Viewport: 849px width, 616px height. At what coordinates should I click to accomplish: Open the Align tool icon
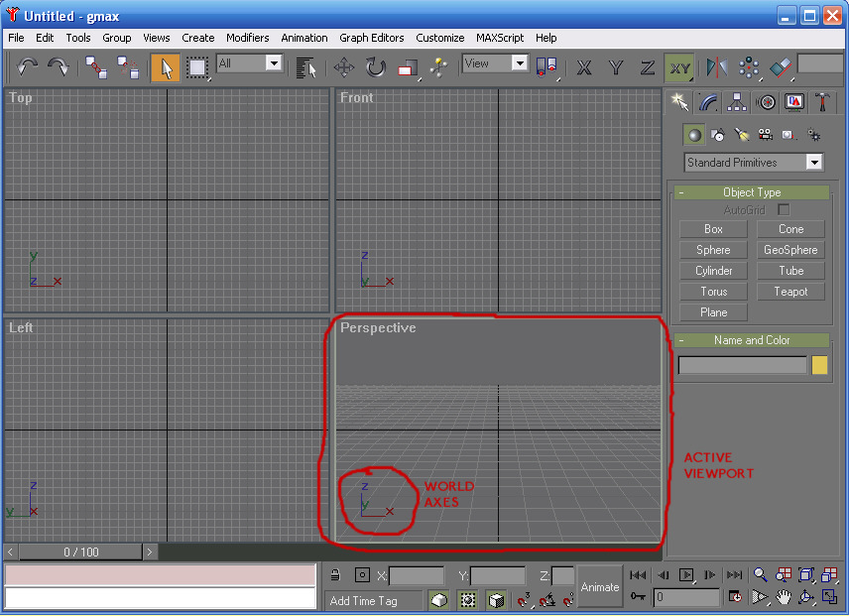click(x=781, y=67)
